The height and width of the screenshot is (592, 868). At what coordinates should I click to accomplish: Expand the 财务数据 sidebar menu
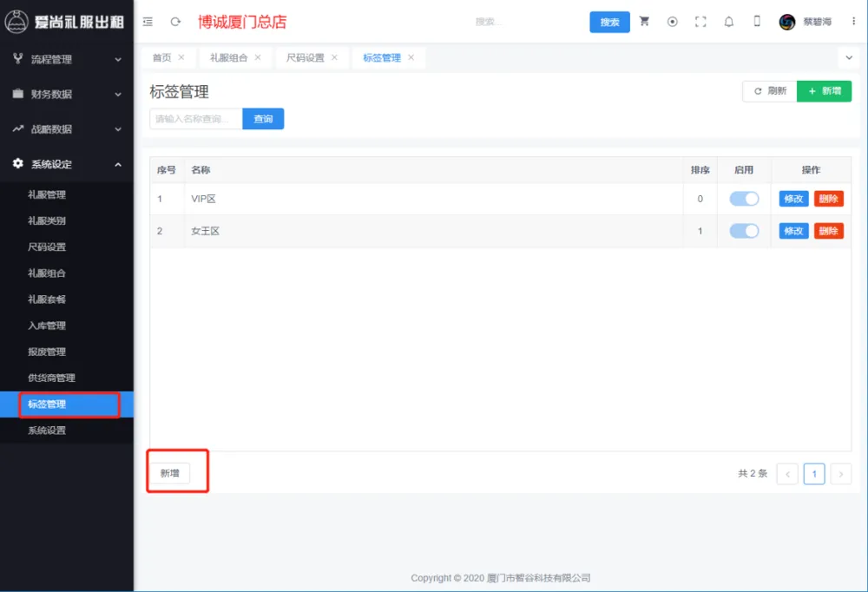tap(67, 94)
